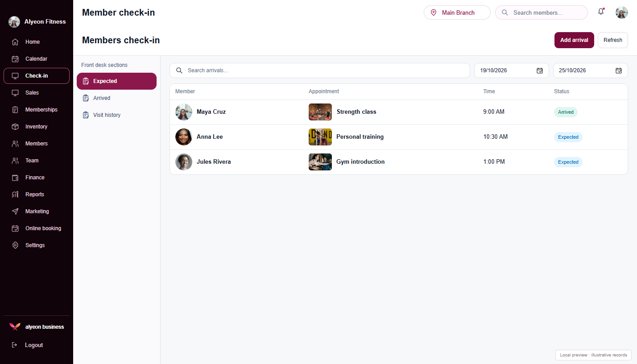Viewport: 637px width, 364px height.
Task: Go to Members in the sidebar
Action: click(37, 144)
